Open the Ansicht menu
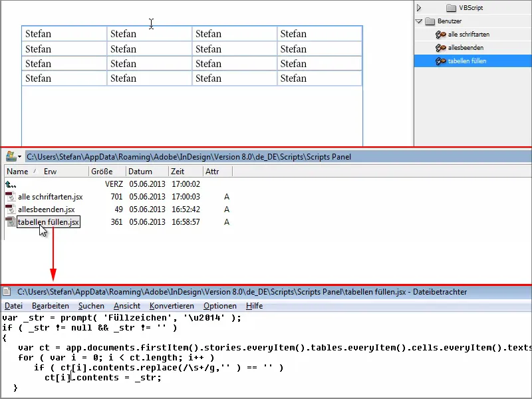Image resolution: width=532 pixels, height=399 pixels. 127,306
